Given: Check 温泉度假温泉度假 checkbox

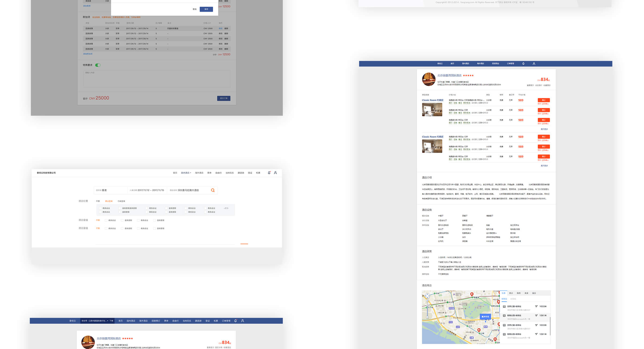Looking at the screenshot, I should (120, 208).
